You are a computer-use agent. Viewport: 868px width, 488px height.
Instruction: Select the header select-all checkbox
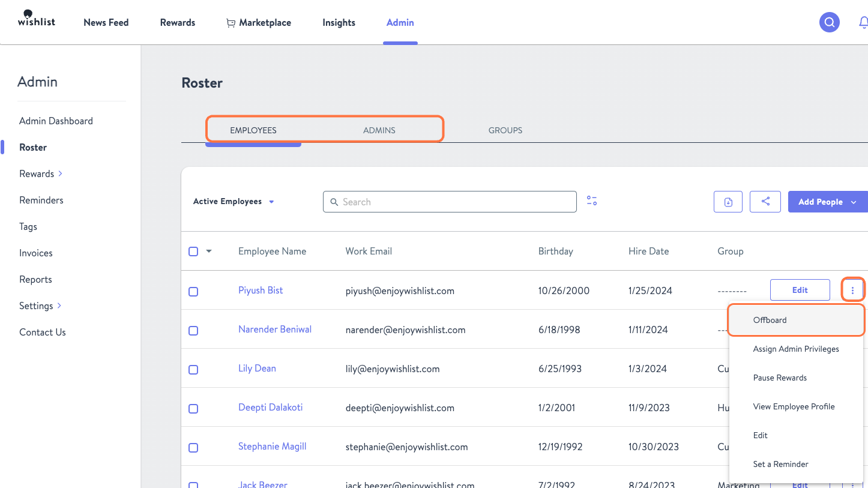(x=193, y=252)
